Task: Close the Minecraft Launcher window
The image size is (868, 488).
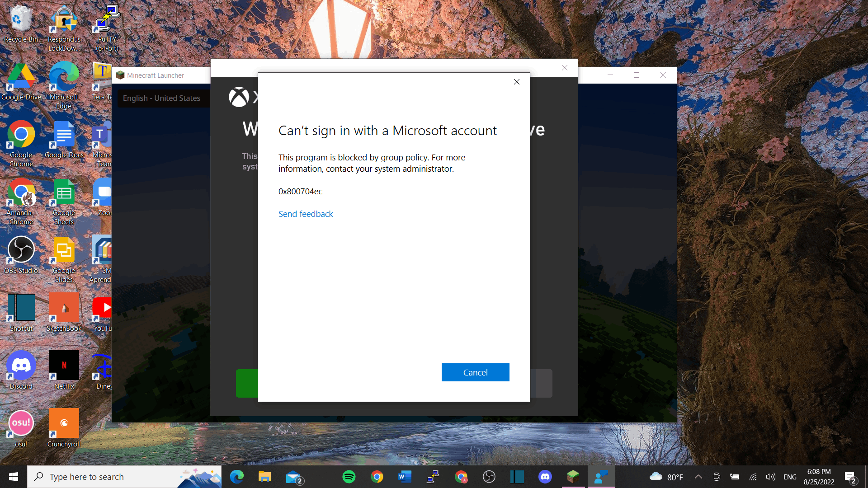Action: [663, 75]
